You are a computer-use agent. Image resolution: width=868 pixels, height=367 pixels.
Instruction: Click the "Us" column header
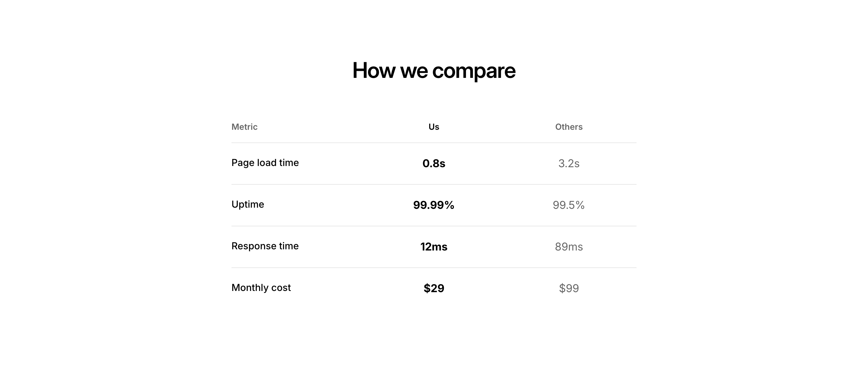tap(434, 127)
